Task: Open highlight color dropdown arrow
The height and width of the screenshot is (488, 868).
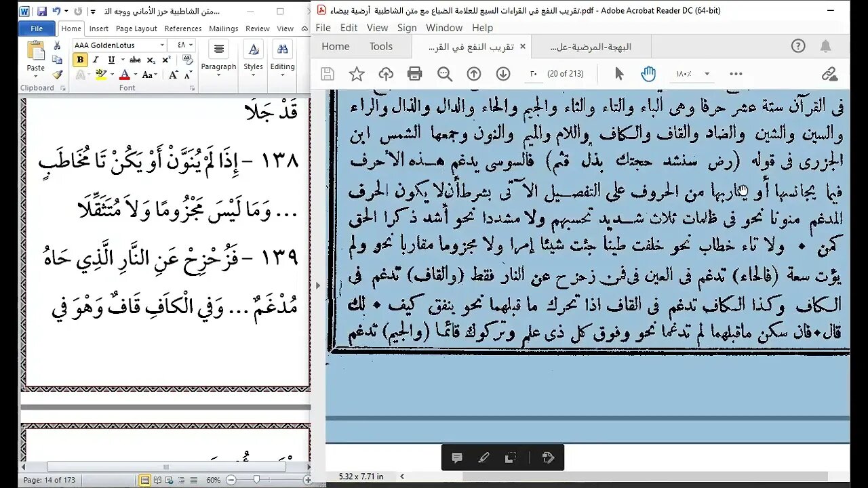Action: click(x=111, y=75)
